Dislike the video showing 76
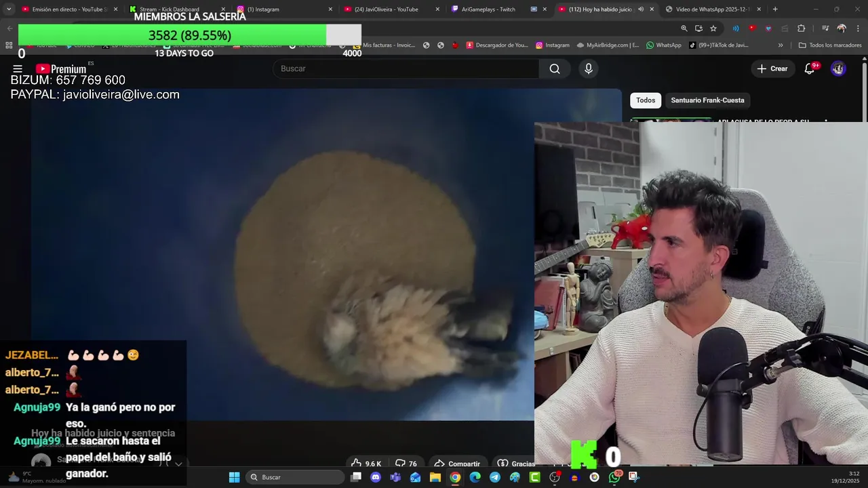Viewport: 868px width, 488px height. pos(406,464)
